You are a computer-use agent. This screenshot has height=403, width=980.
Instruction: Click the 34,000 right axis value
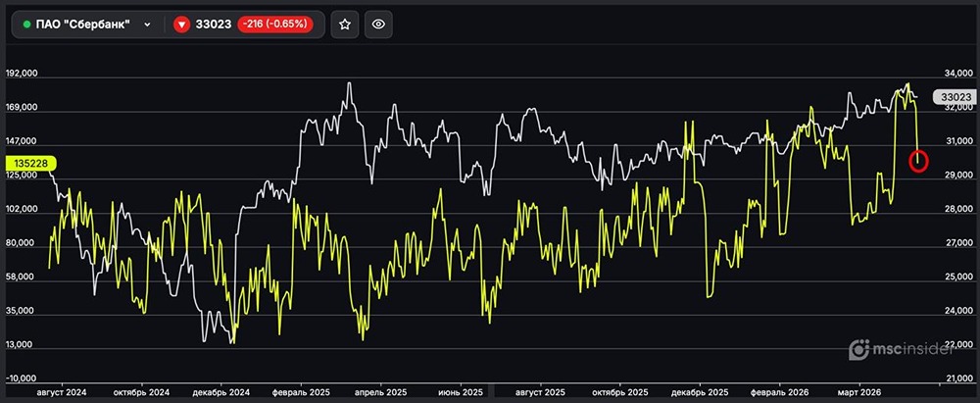point(956,74)
